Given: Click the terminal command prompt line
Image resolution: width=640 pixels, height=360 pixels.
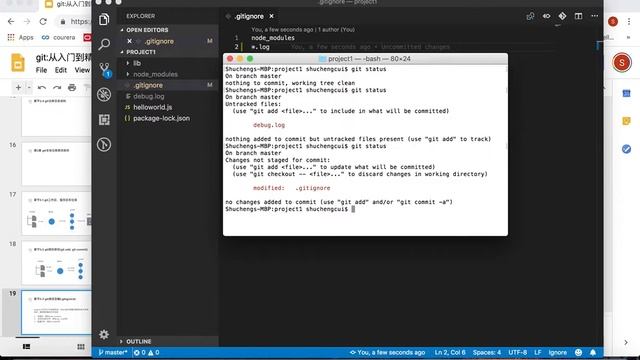Looking at the screenshot, I should pyautogui.click(x=290, y=209).
